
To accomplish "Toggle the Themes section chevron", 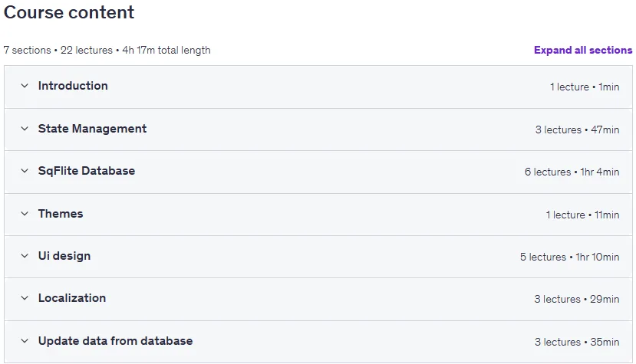I will [x=25, y=214].
